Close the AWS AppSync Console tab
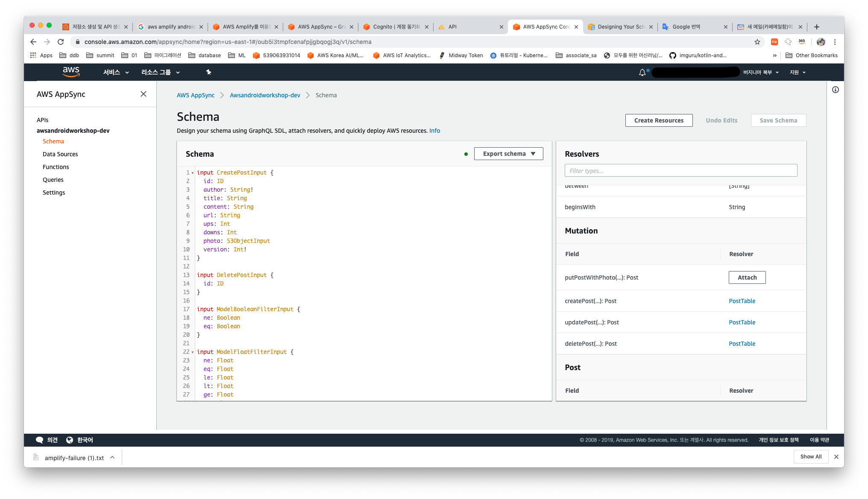Viewport: 868px width, 499px height. pyautogui.click(x=576, y=27)
